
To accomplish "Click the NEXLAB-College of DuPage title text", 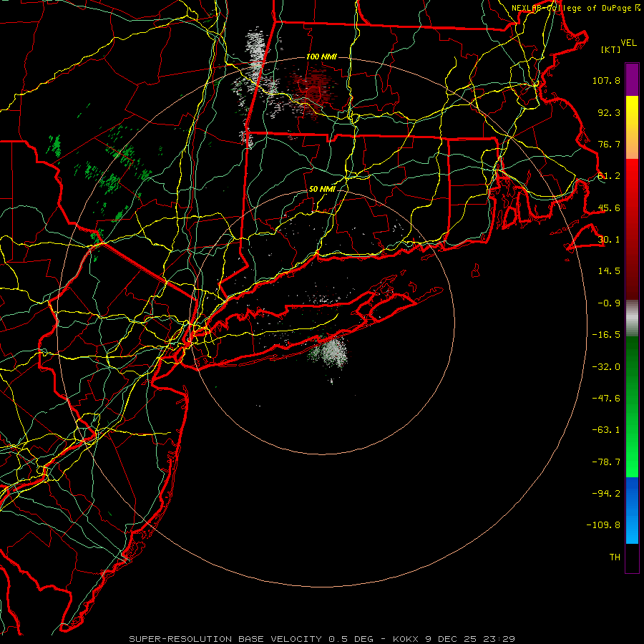I will (575, 8).
